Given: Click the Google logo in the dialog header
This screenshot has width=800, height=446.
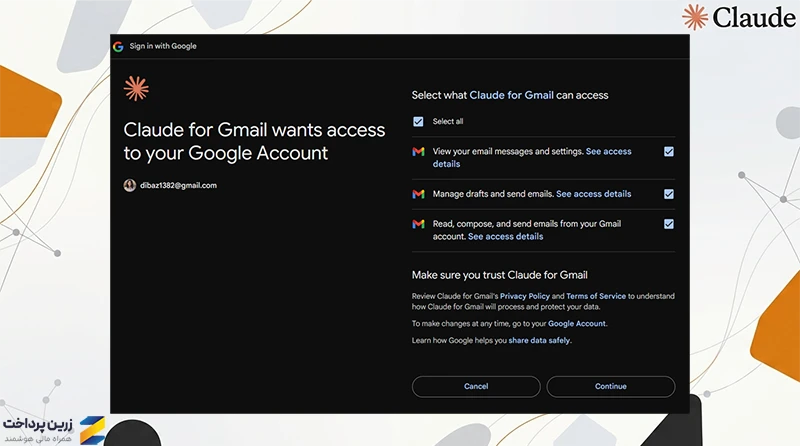Looking at the screenshot, I should pos(118,46).
